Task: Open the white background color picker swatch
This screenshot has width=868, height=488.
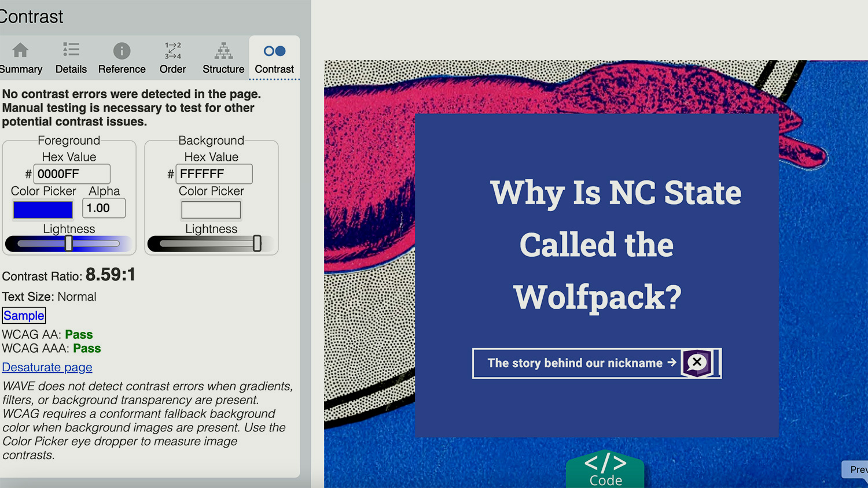Action: click(211, 210)
